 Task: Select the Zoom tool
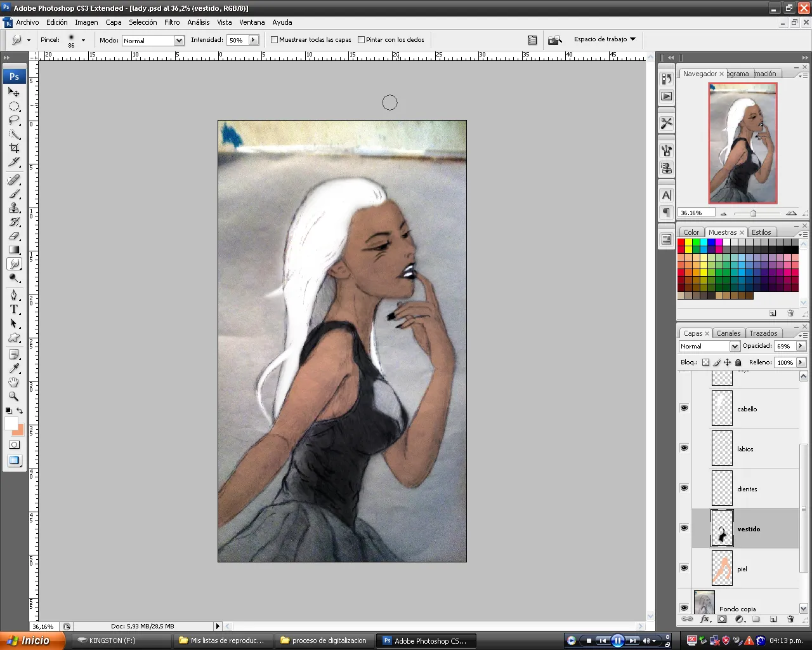pos(14,397)
